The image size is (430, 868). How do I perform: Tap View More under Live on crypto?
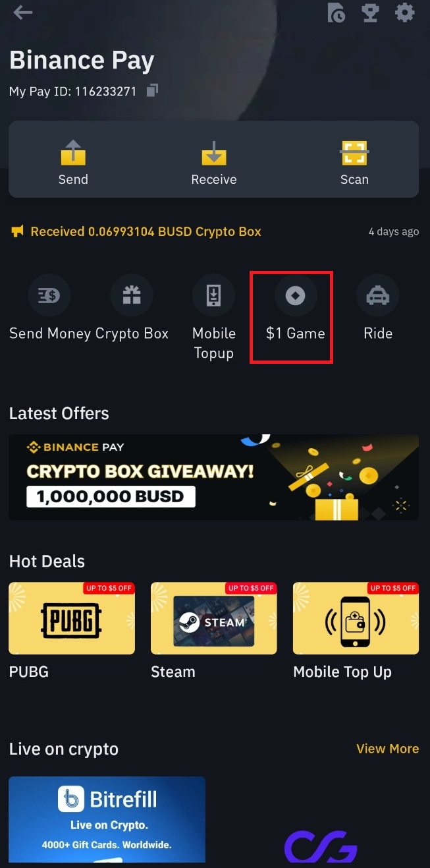pos(387,749)
